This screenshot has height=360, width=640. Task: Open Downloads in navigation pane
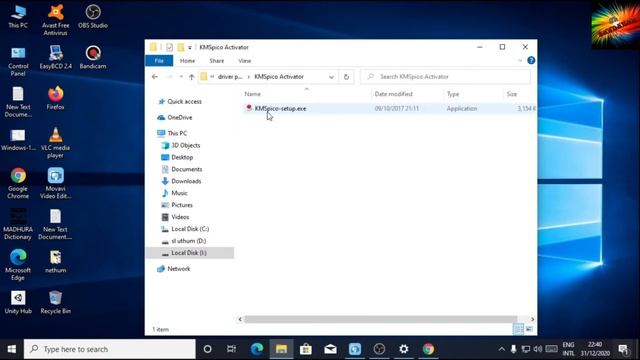(186, 181)
